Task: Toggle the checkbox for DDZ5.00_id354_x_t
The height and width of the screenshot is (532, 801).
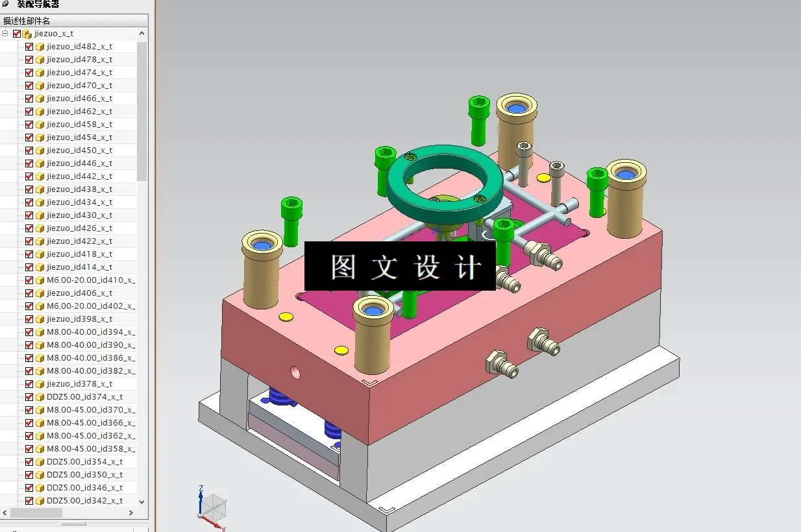Action: pos(29,461)
